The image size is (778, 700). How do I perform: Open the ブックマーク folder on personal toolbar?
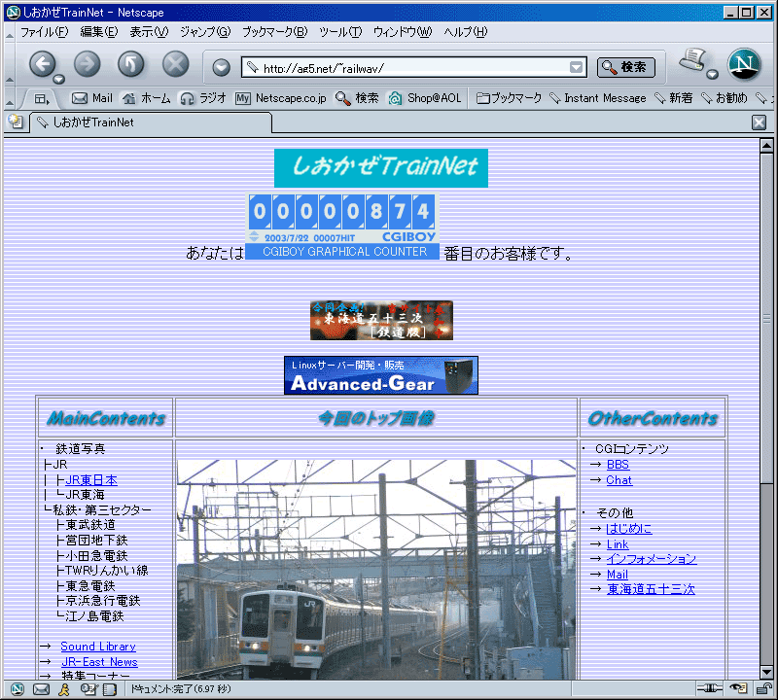click(509, 98)
